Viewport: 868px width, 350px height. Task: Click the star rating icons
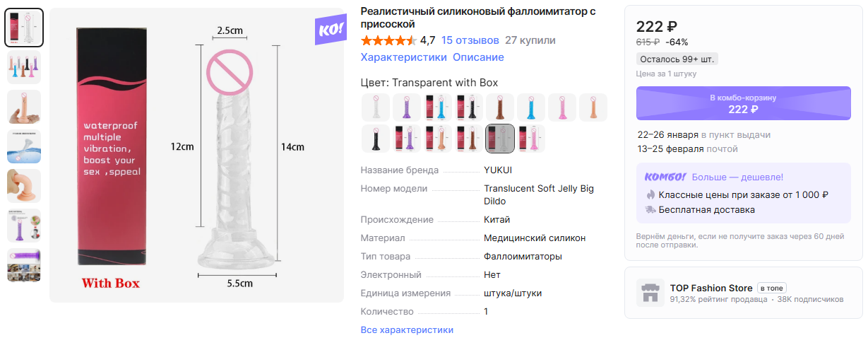[388, 40]
